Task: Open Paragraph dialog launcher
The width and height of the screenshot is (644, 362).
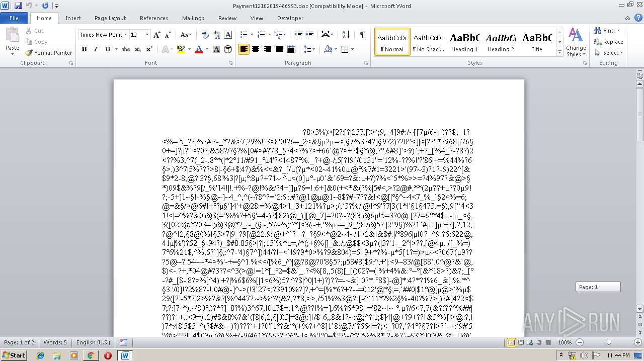Action: point(366,63)
